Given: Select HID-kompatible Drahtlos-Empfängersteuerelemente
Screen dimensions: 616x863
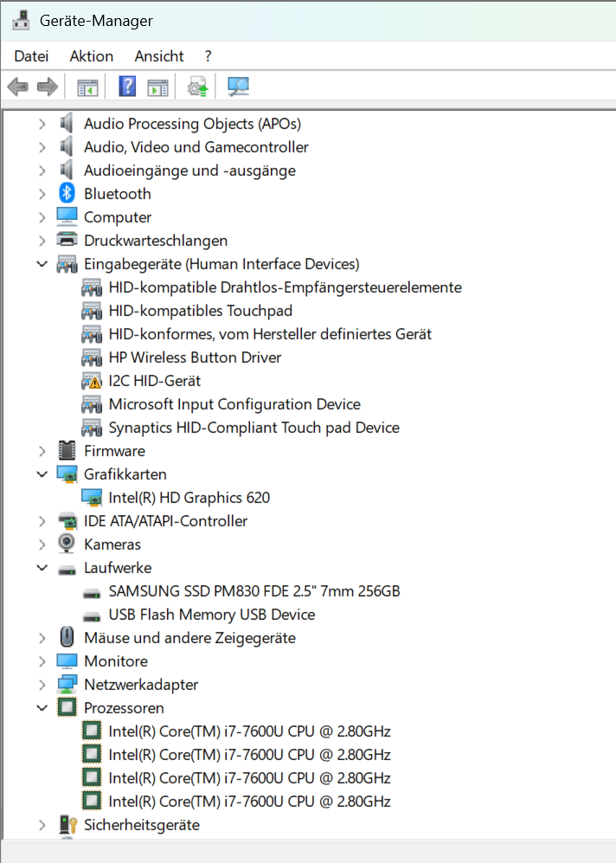Looking at the screenshot, I should point(285,287).
